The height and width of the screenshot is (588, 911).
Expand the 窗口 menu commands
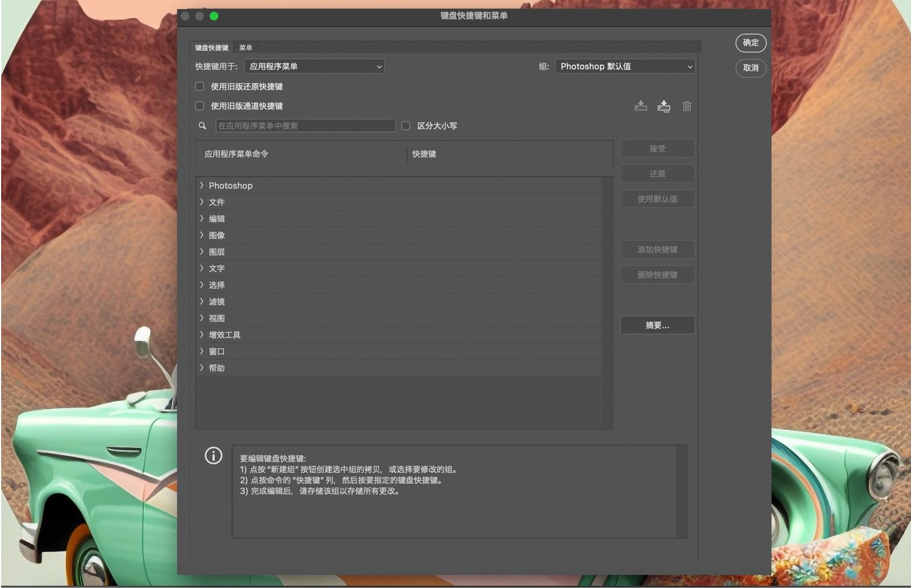(x=202, y=351)
